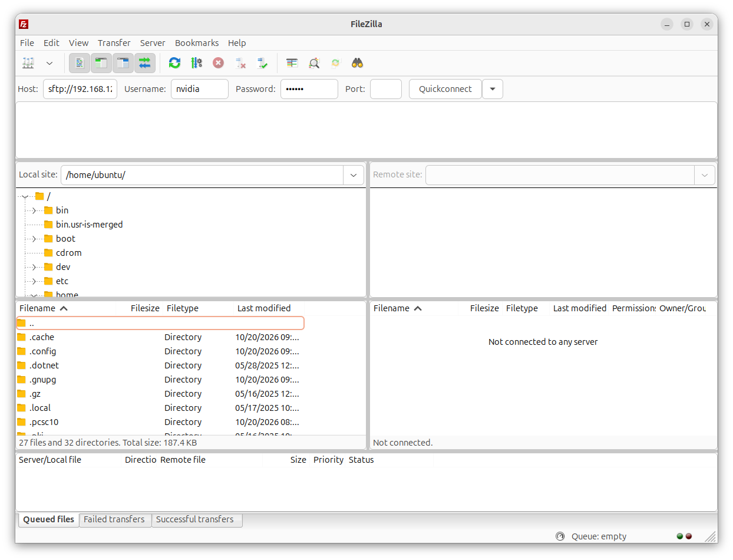Disconnect from the current server
The width and height of the screenshot is (733, 560).
click(240, 62)
